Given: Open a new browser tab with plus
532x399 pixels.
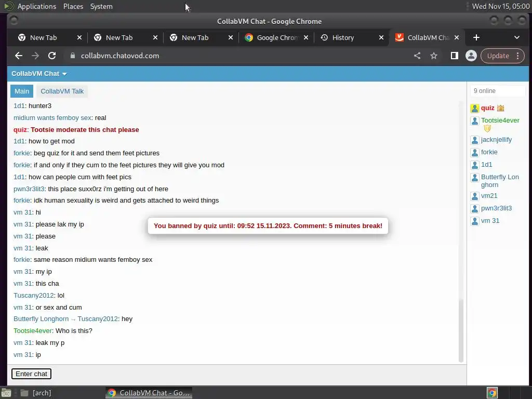Looking at the screenshot, I should (x=476, y=37).
